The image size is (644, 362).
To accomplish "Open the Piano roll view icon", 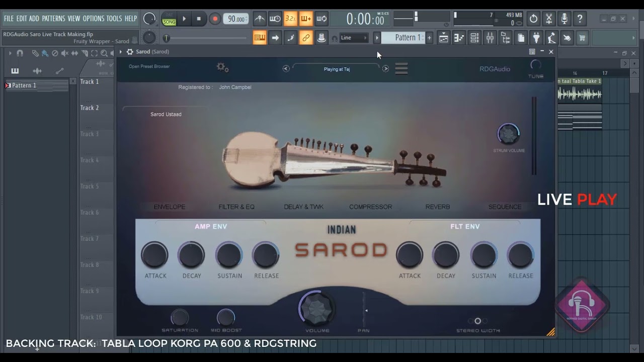I will [459, 38].
